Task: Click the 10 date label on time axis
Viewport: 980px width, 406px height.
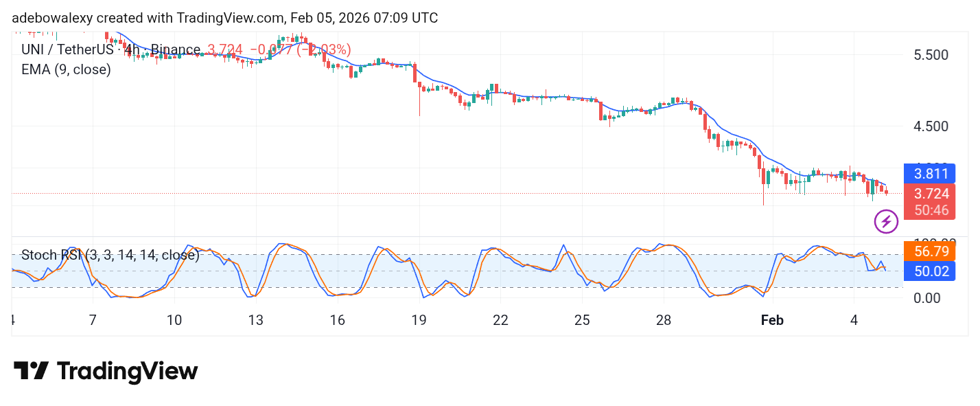Action: click(x=174, y=320)
